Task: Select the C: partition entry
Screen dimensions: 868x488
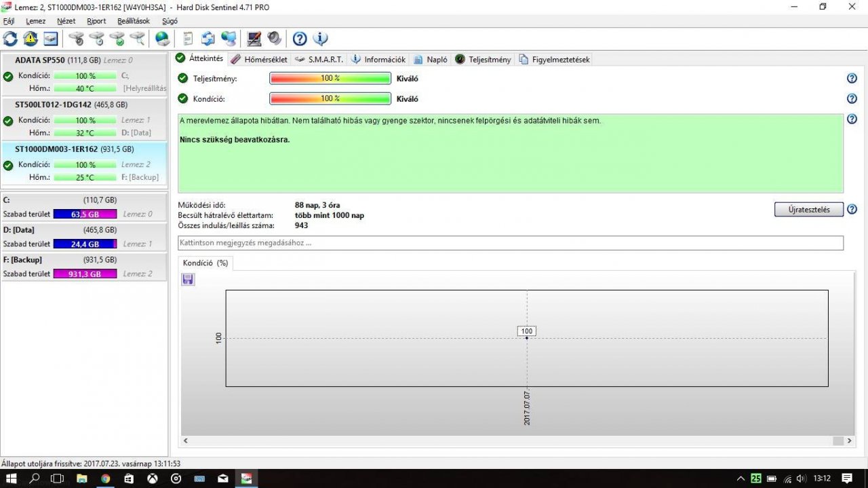Action: (84, 207)
